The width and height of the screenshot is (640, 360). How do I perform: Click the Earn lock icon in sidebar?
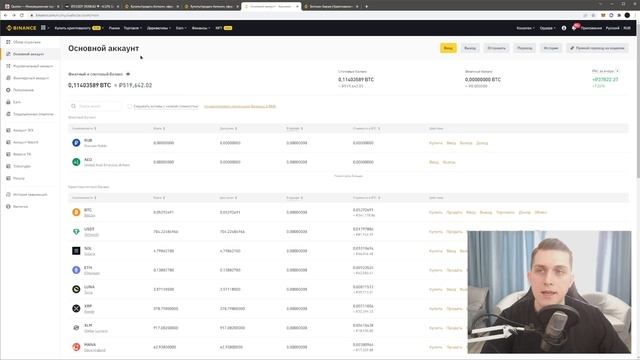[8, 102]
